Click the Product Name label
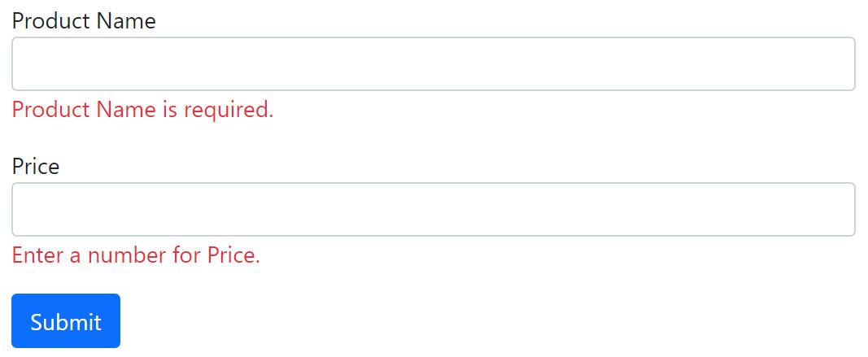The height and width of the screenshot is (357, 868). point(84,21)
